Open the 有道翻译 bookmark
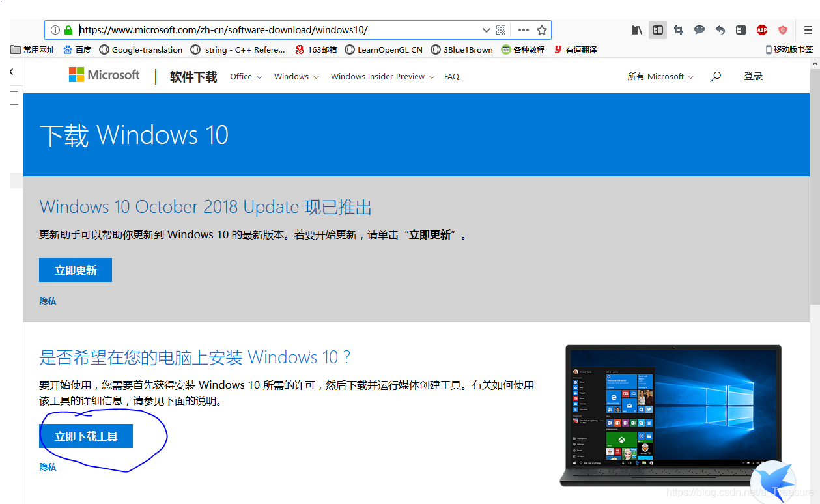This screenshot has height=504, width=820. pyautogui.click(x=575, y=49)
